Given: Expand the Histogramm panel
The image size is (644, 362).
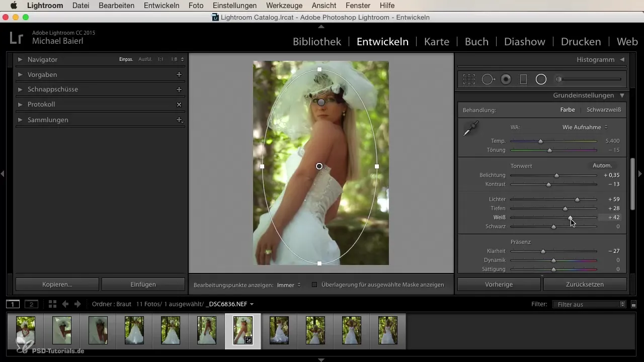Looking at the screenshot, I should (622, 59).
